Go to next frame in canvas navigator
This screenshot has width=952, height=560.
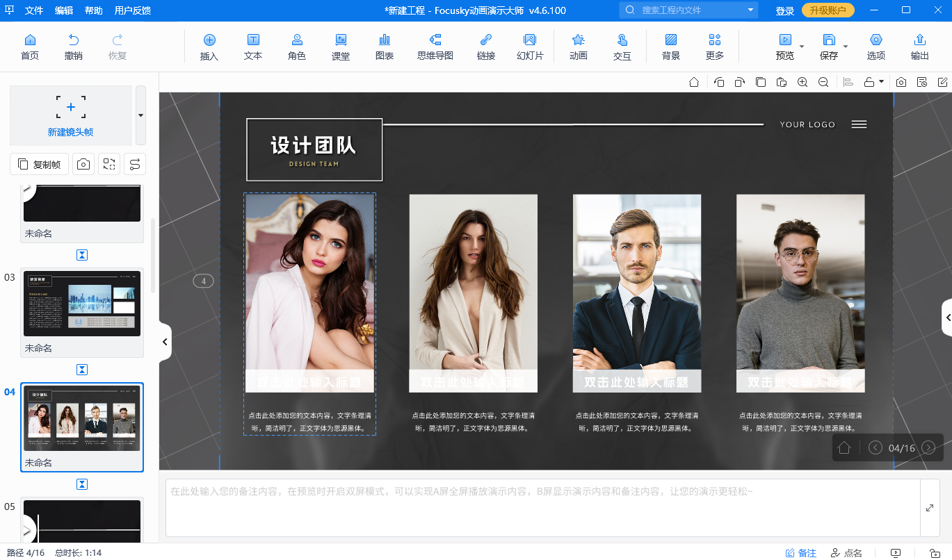click(928, 447)
